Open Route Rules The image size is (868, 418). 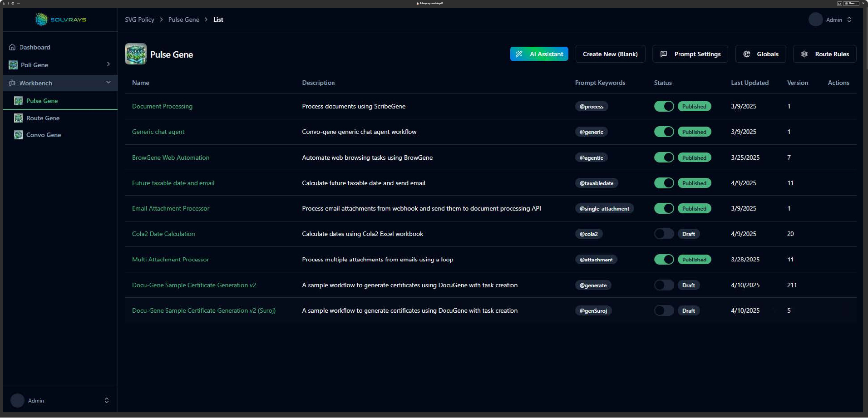[x=824, y=54]
